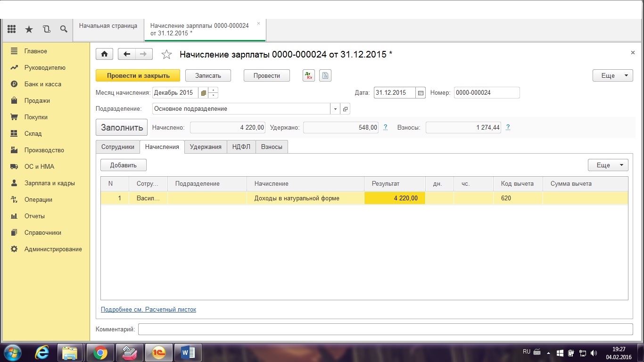Expand the Подразделение dropdown arrow

pos(335,109)
